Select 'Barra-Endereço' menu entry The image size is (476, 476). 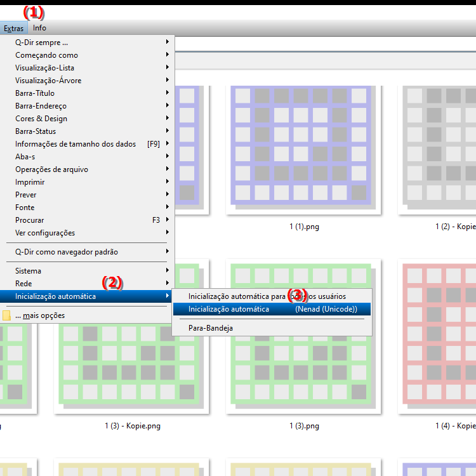(x=87, y=106)
